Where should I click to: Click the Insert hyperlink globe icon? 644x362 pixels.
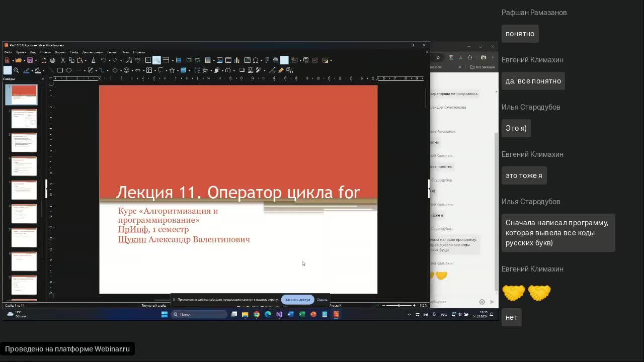tap(275, 60)
